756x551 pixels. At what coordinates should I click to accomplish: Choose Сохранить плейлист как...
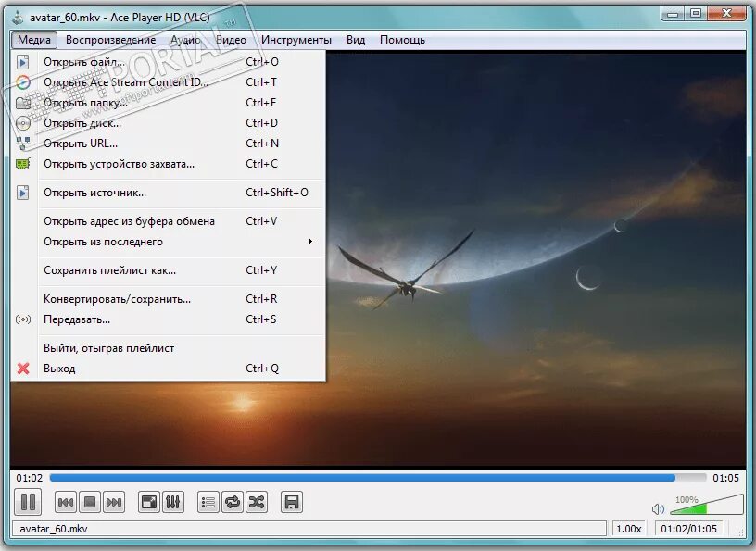[x=168, y=270]
